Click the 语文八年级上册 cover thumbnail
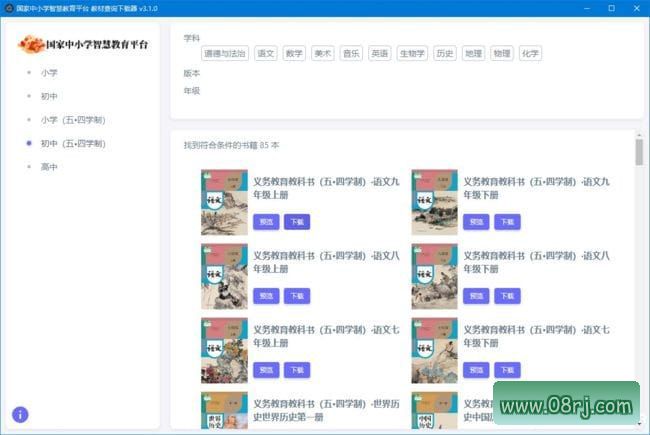 224,277
